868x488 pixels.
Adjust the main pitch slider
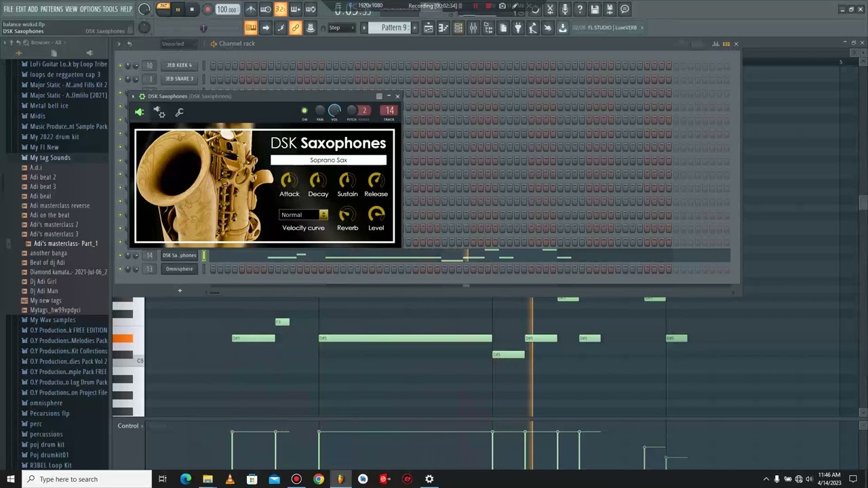[x=203, y=28]
